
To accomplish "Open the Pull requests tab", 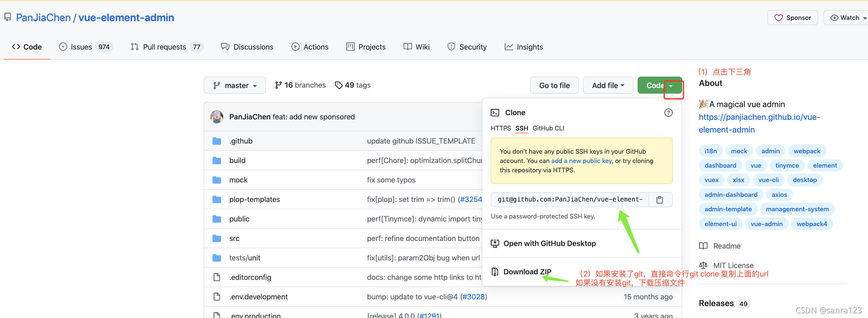I will [167, 47].
